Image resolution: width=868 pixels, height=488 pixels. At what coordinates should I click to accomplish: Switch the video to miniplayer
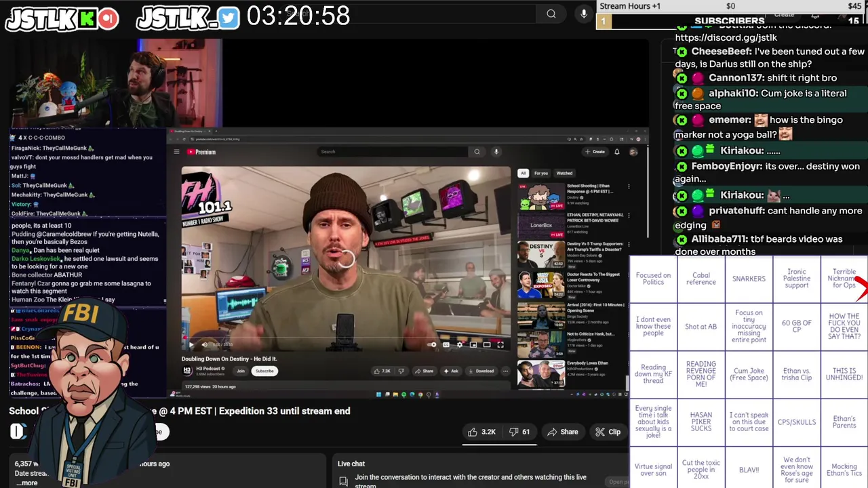[x=473, y=344]
